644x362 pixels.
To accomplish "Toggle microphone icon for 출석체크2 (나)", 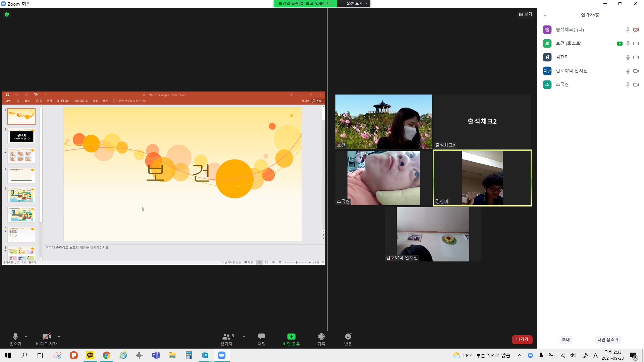I will pyautogui.click(x=628, y=30).
